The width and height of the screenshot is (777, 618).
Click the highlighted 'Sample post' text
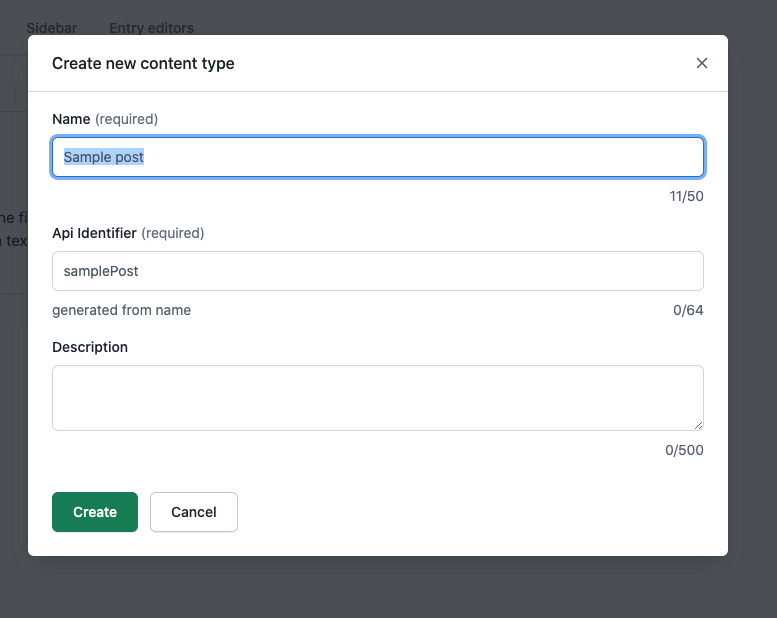coord(104,157)
